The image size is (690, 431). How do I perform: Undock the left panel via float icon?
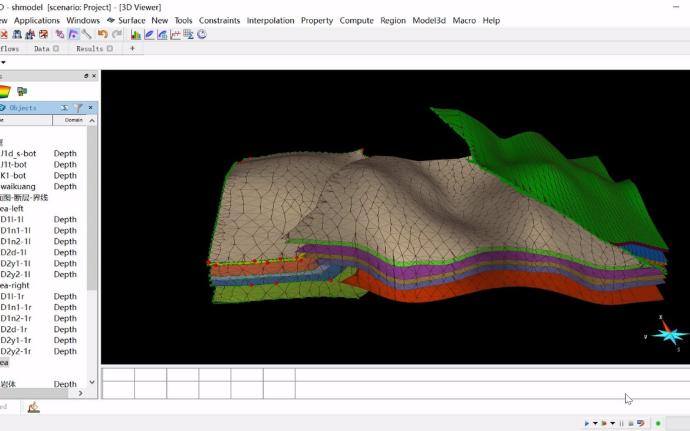point(86,76)
